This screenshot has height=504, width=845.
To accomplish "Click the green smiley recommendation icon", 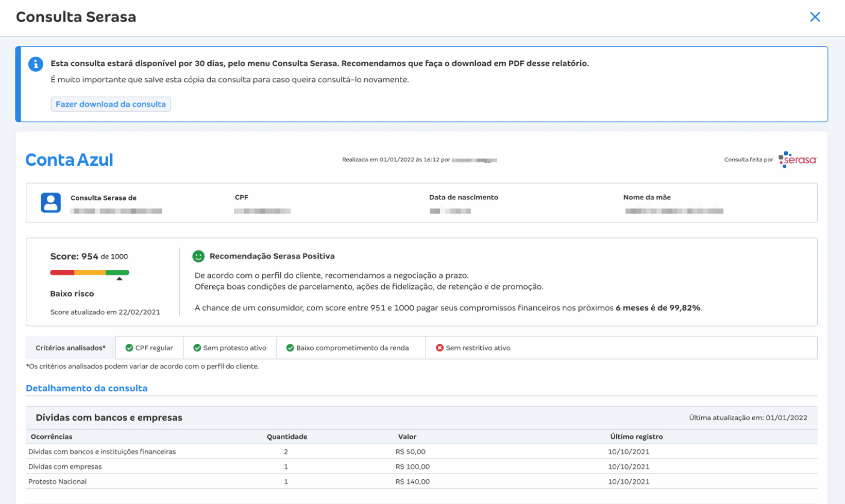I will 198,256.
